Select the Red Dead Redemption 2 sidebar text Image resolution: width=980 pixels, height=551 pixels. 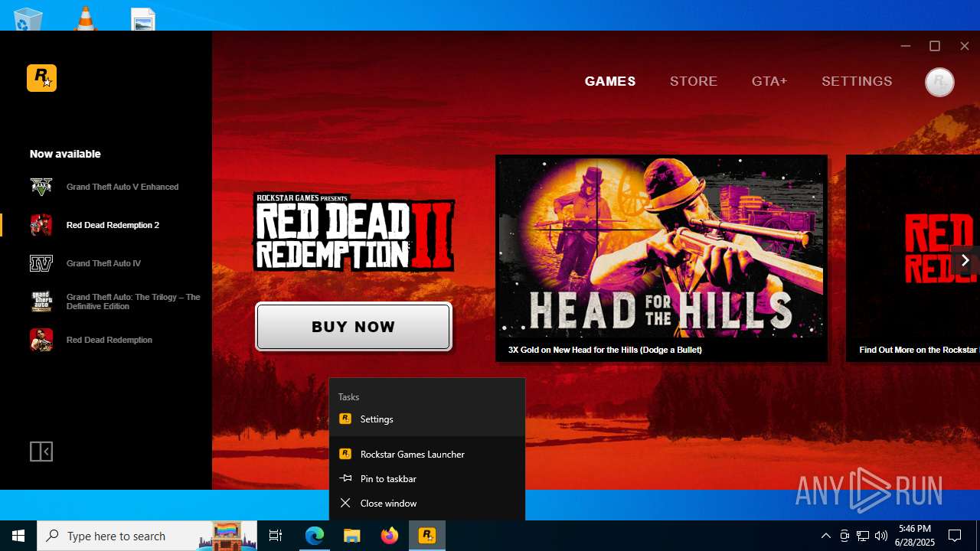pyautogui.click(x=113, y=225)
